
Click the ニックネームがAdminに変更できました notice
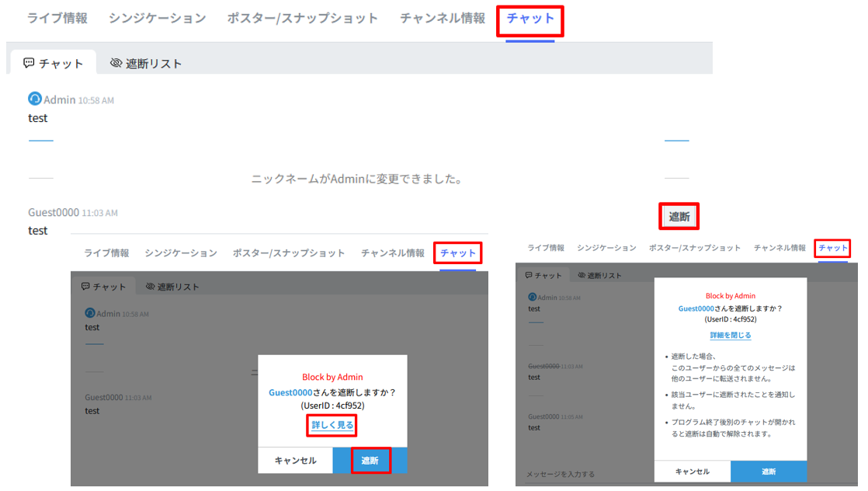click(x=357, y=179)
